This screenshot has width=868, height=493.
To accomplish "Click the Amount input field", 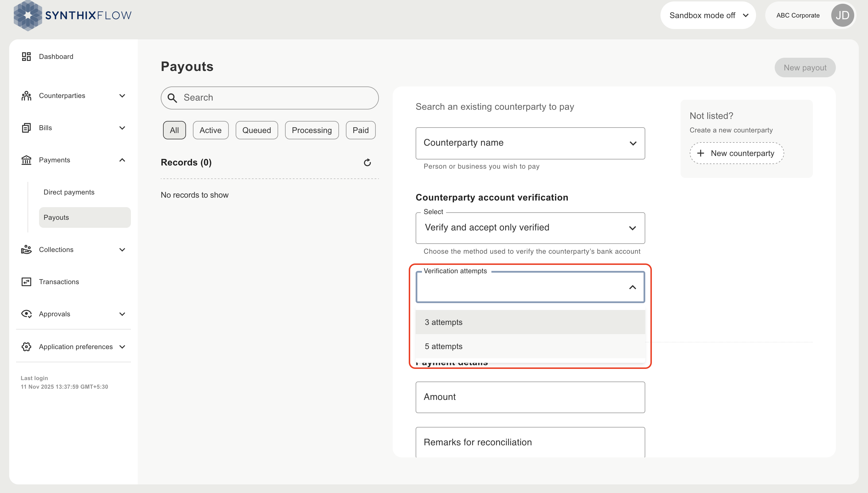I will (x=530, y=397).
